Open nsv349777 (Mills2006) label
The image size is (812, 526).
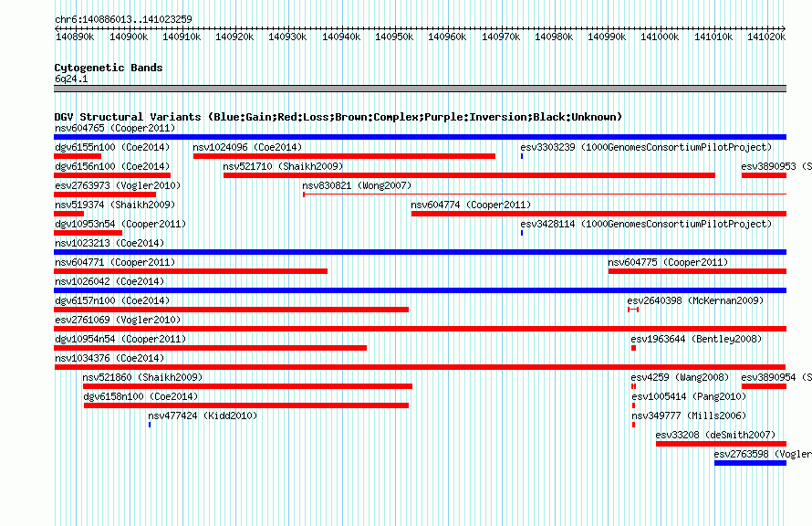(689, 416)
